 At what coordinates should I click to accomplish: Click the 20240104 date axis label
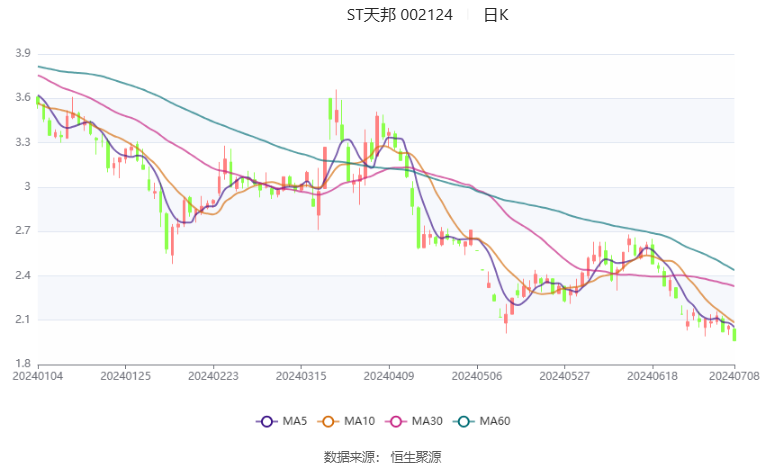pyautogui.click(x=37, y=375)
